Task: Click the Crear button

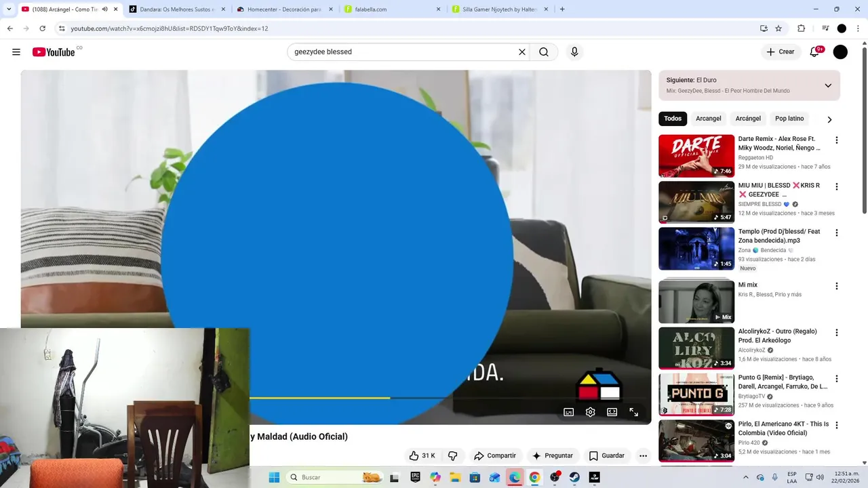Action: click(781, 52)
